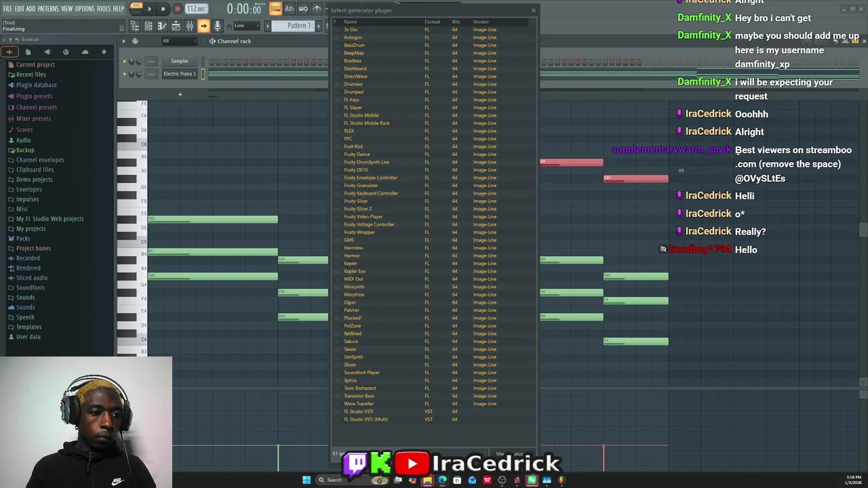The width and height of the screenshot is (868, 488).
Task: Mute the Sampler channel green LED
Action: tap(124, 61)
